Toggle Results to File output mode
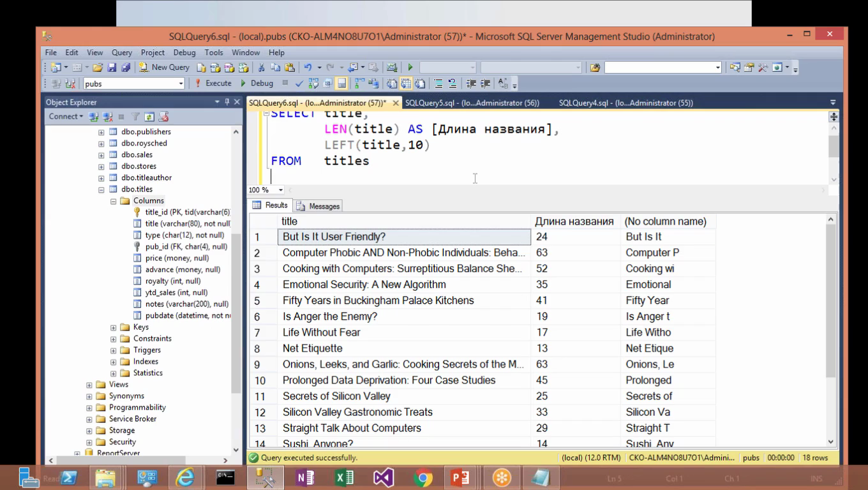This screenshot has width=868, height=490. [x=420, y=84]
